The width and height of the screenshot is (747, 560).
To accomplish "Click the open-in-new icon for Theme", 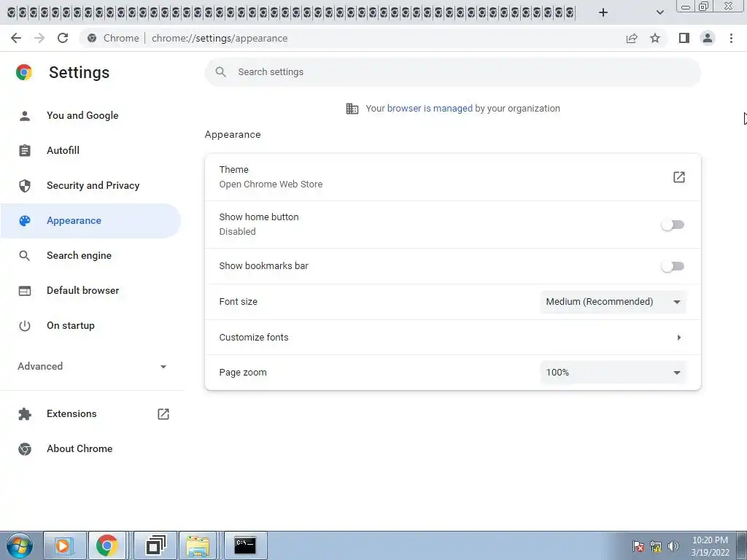I will pyautogui.click(x=679, y=177).
